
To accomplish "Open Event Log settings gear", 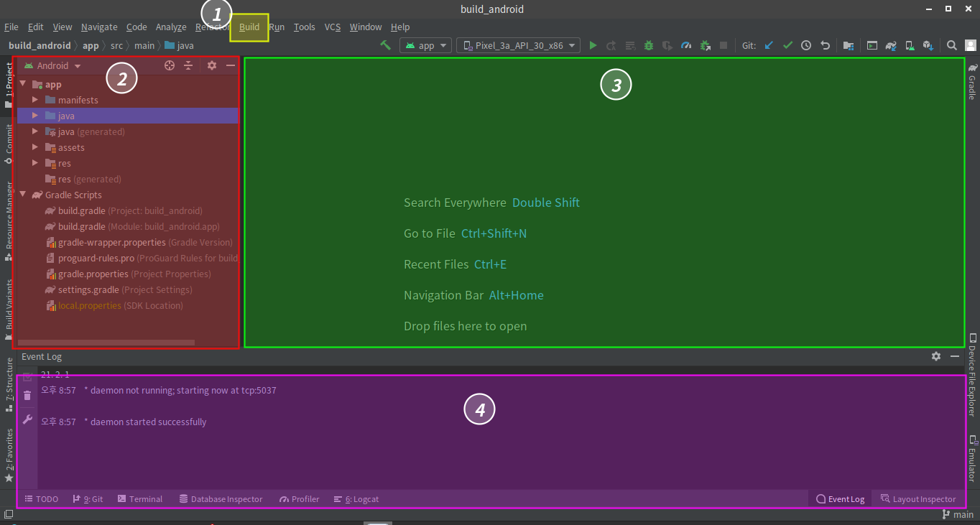I will [936, 356].
